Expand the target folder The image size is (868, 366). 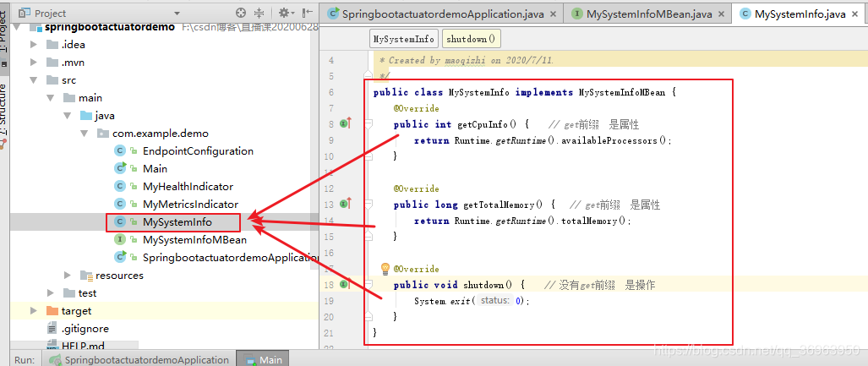click(x=33, y=310)
